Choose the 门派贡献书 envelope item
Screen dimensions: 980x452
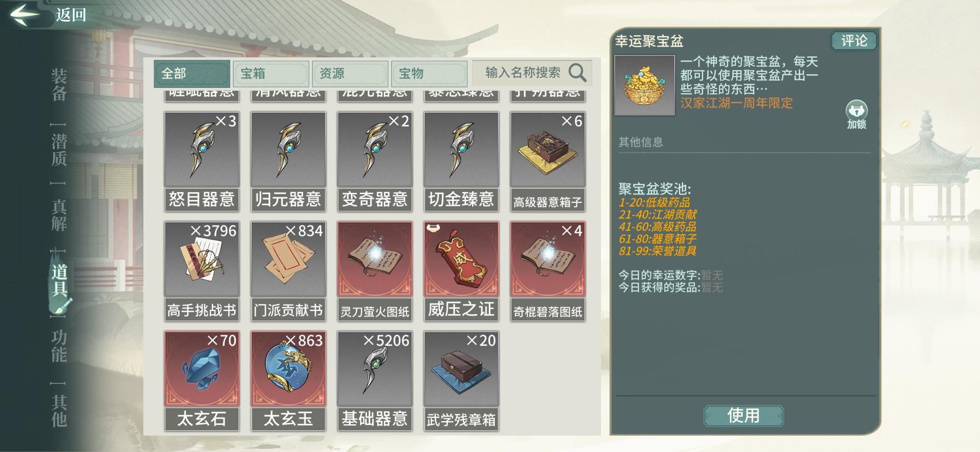pyautogui.click(x=288, y=259)
